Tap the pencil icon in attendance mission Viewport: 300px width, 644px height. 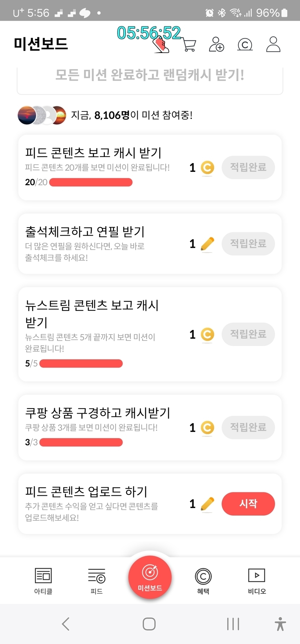point(207,244)
